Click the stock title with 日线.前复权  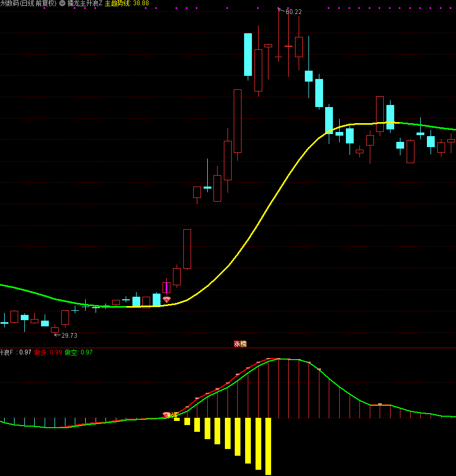click(x=28, y=3)
